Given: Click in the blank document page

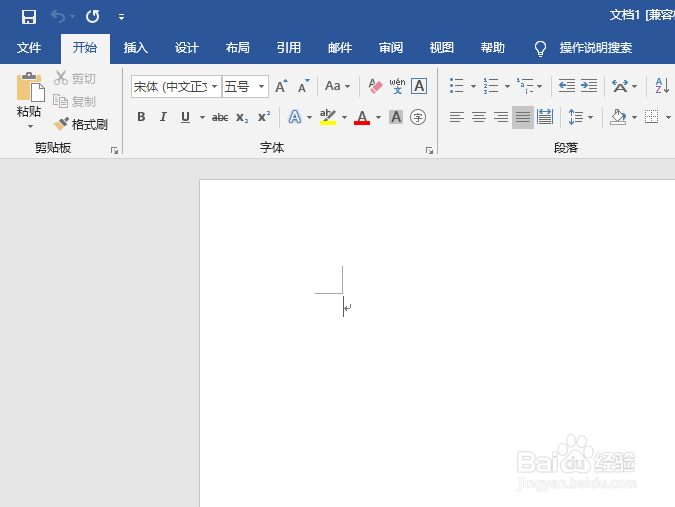Looking at the screenshot, I should point(437,343).
